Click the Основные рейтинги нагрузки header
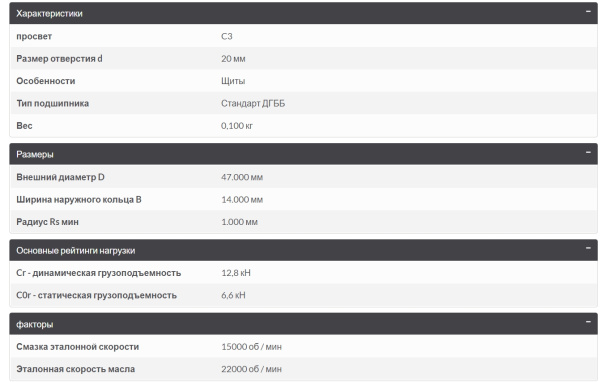 tap(303, 251)
